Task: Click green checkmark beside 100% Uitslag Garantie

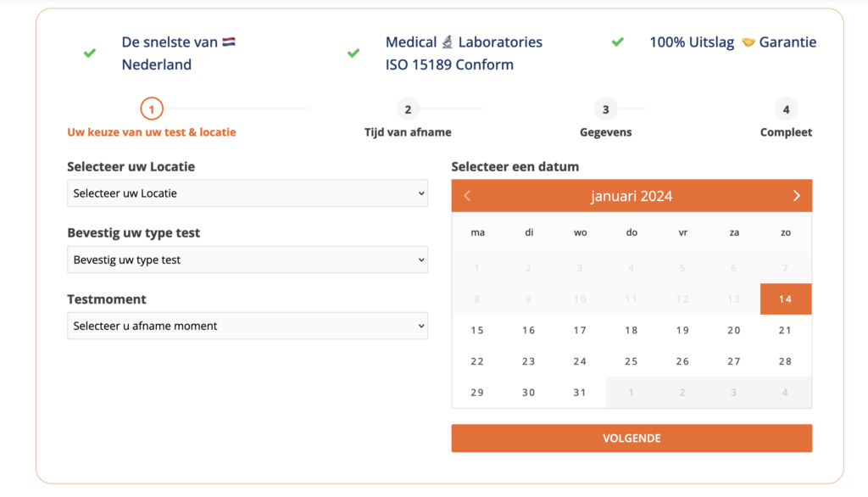Action: click(618, 42)
